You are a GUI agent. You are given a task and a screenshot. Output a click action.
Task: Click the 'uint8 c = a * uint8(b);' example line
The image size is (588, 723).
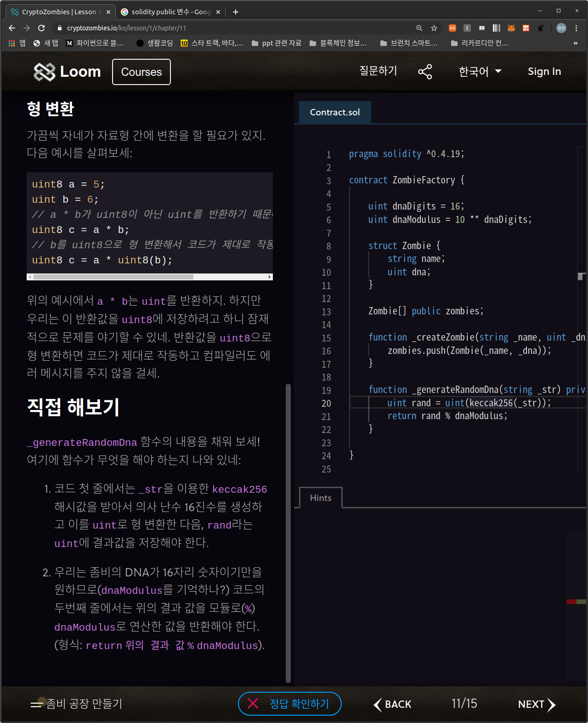pos(102,260)
